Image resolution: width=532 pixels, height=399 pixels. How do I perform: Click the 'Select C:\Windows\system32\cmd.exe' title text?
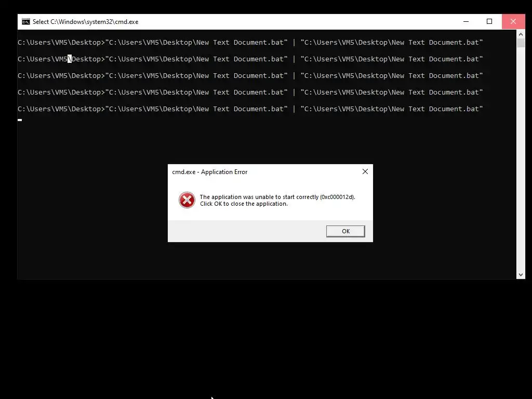(86, 22)
